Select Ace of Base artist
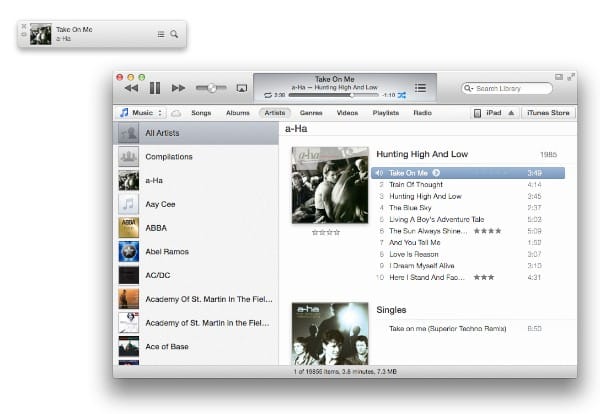The height and width of the screenshot is (414, 600). [x=196, y=347]
